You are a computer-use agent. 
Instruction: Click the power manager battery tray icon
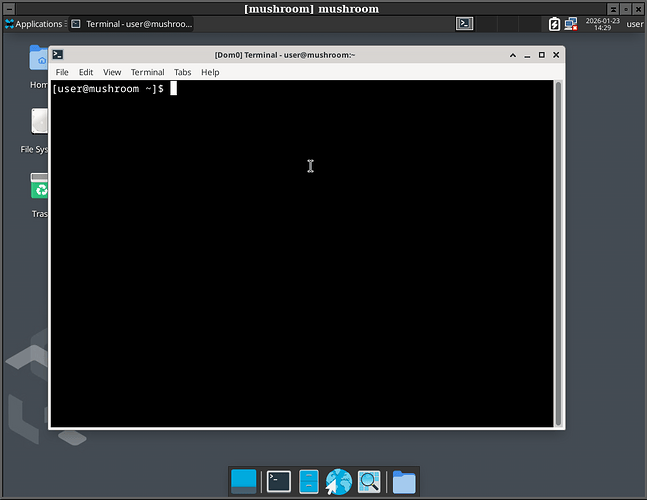click(555, 24)
